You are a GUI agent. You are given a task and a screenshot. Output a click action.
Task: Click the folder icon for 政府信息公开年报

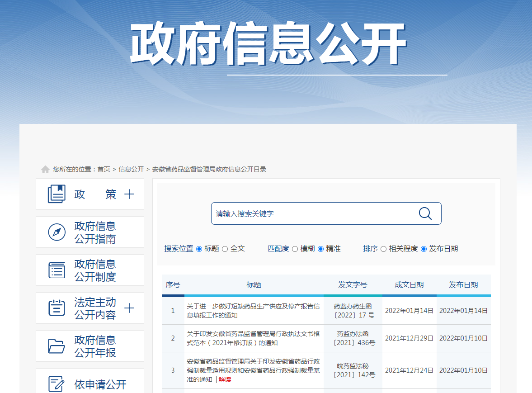pos(56,346)
